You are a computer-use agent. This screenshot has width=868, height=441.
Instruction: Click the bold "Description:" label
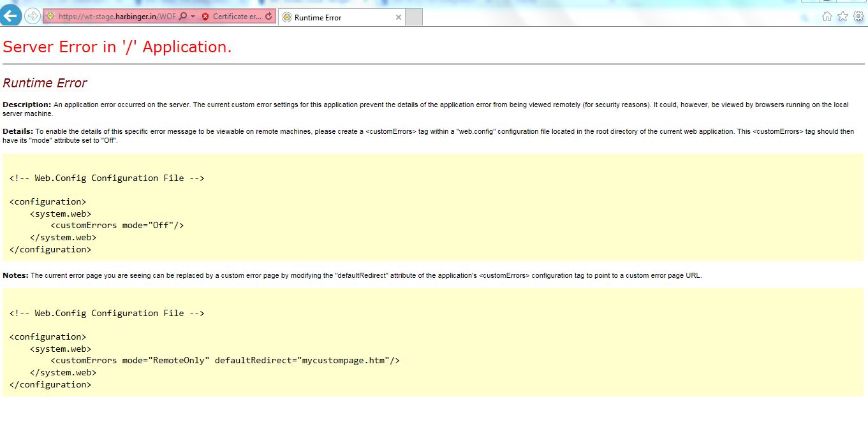27,105
